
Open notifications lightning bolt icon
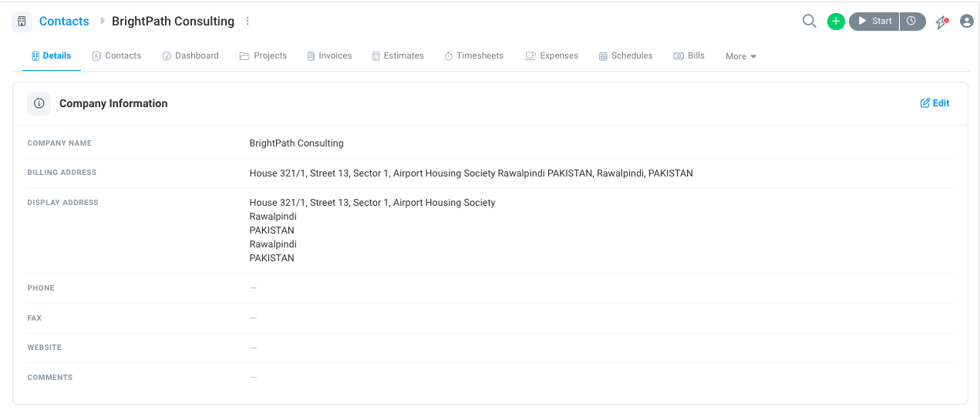tap(941, 22)
